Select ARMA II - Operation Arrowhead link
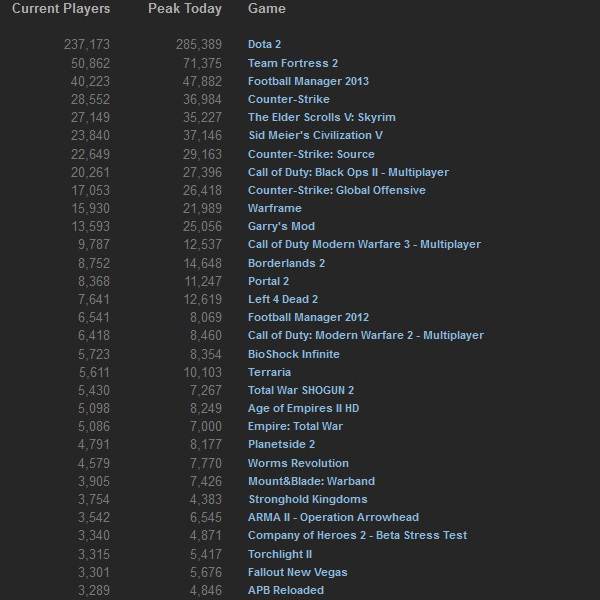Image resolution: width=600 pixels, height=600 pixels. tap(333, 517)
